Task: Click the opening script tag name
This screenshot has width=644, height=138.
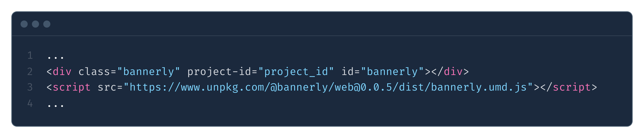Action: click(x=71, y=87)
